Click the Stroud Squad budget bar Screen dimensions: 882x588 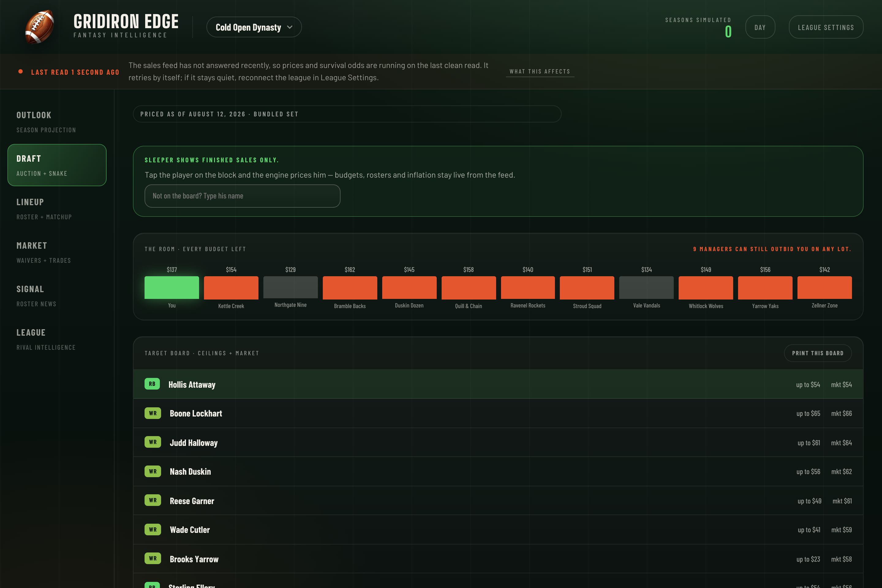[587, 288]
